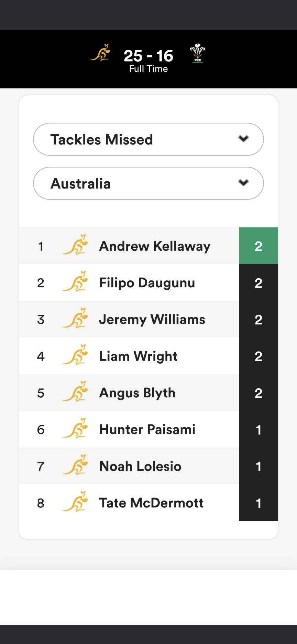Open the Noah Lolesio player entry
The image size is (297, 644).
[x=140, y=466]
